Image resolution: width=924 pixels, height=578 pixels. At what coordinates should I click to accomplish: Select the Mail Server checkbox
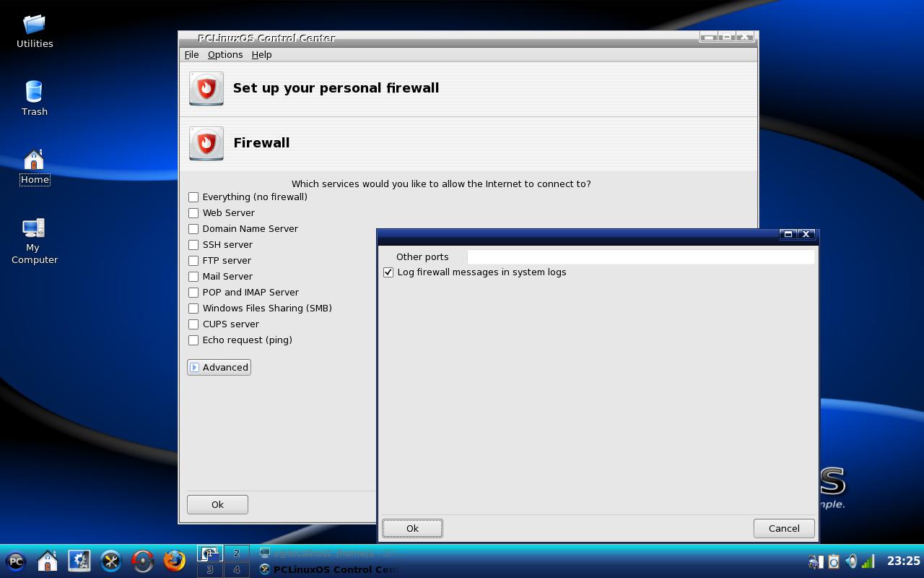[193, 277]
